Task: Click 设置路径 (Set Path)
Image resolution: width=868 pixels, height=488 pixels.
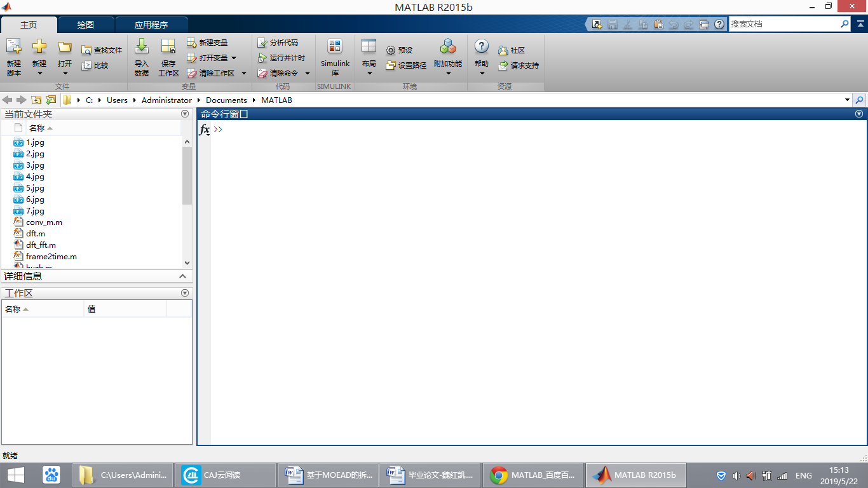Action: tap(406, 65)
